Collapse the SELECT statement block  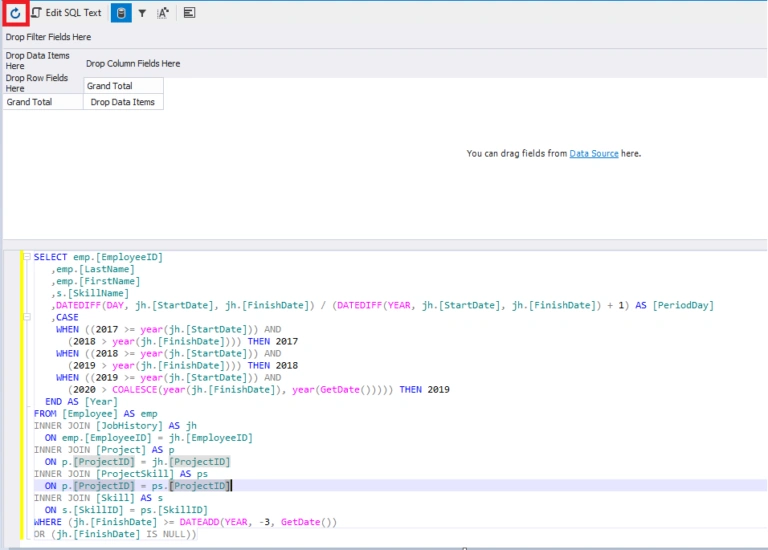[27, 257]
